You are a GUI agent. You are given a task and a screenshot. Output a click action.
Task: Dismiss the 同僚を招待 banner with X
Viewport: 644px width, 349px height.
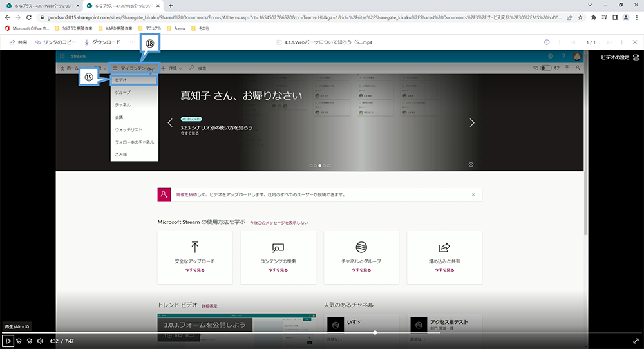[473, 194]
